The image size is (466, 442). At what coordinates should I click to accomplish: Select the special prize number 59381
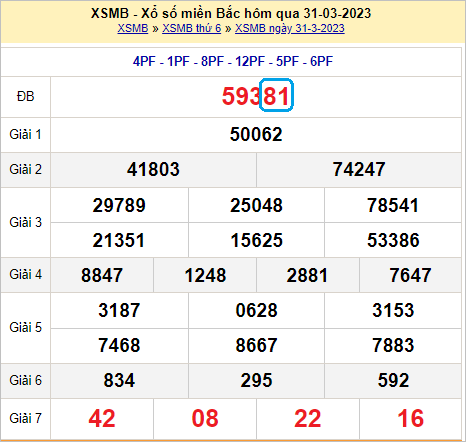[x=256, y=96]
